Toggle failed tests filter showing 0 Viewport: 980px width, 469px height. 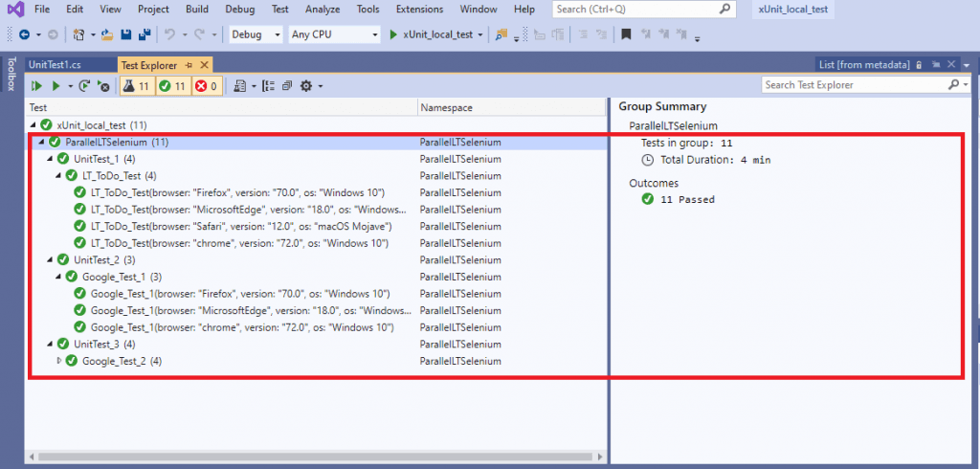click(207, 86)
